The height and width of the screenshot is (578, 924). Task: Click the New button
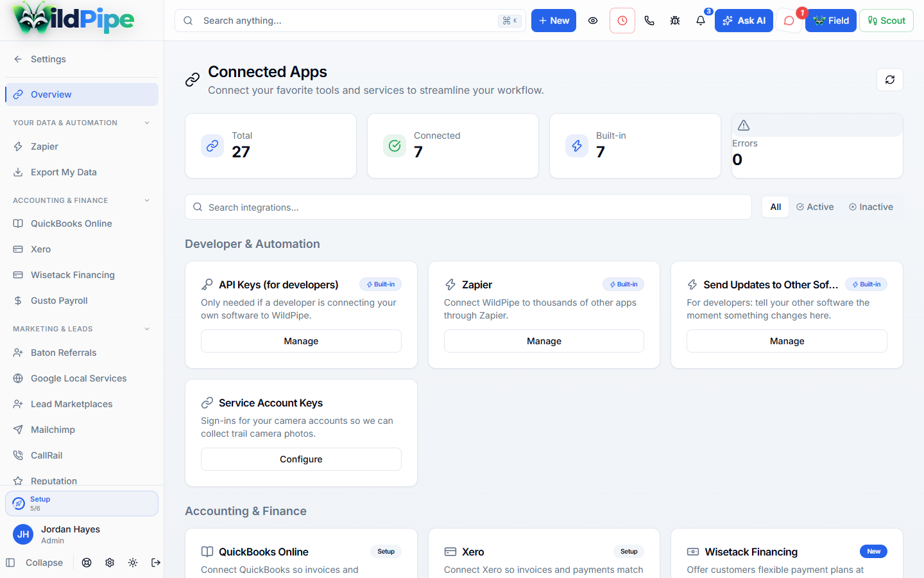click(x=554, y=21)
